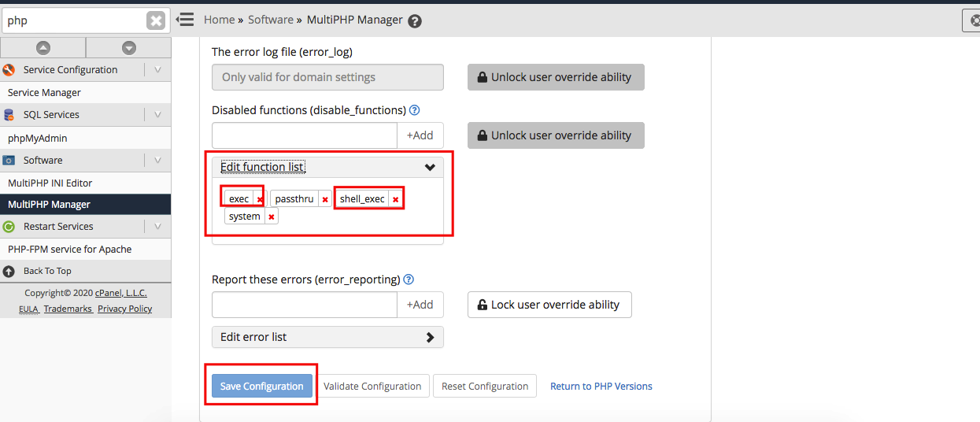
Task: Expand the Edit error list panel
Action: tap(430, 337)
